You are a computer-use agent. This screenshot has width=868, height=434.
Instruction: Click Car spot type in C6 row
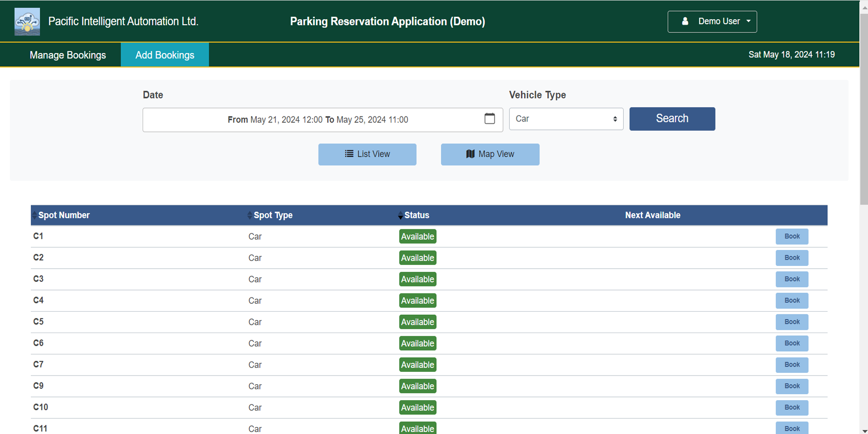point(255,344)
